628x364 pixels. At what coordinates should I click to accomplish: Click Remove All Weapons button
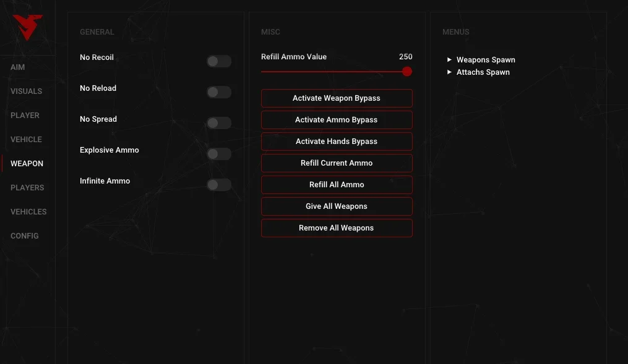click(x=337, y=227)
